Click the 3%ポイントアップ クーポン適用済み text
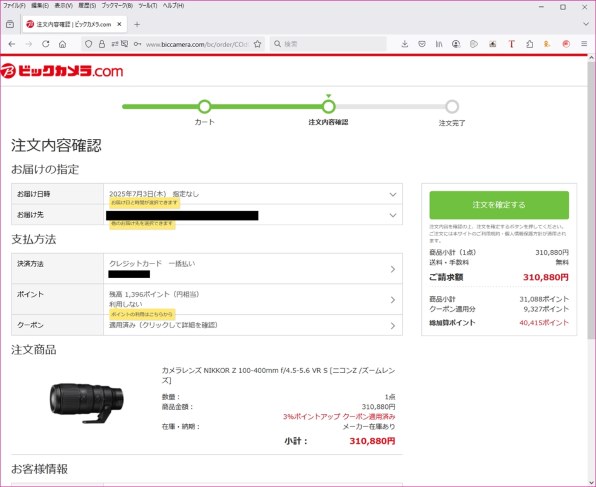This screenshot has height=487, width=596. click(x=339, y=417)
